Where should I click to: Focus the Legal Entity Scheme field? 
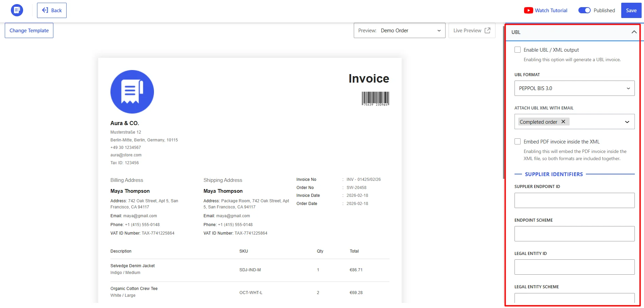point(574,298)
